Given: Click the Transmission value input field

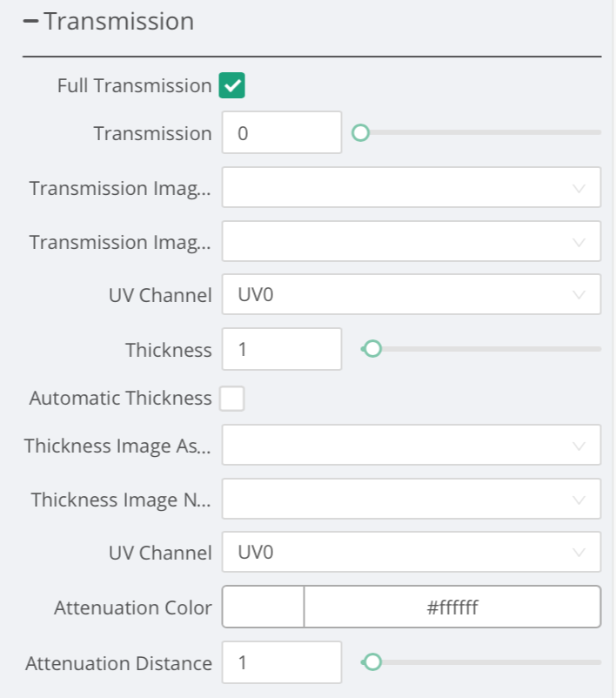Looking at the screenshot, I should pos(282,132).
